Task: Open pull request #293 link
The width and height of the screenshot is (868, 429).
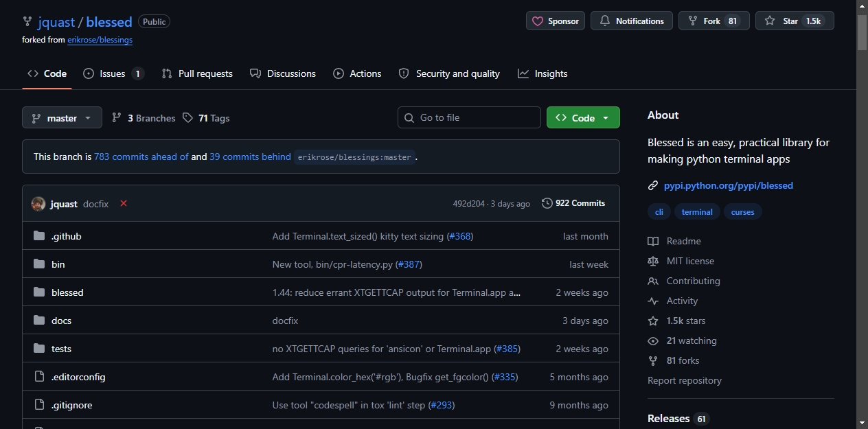Action: (442, 405)
